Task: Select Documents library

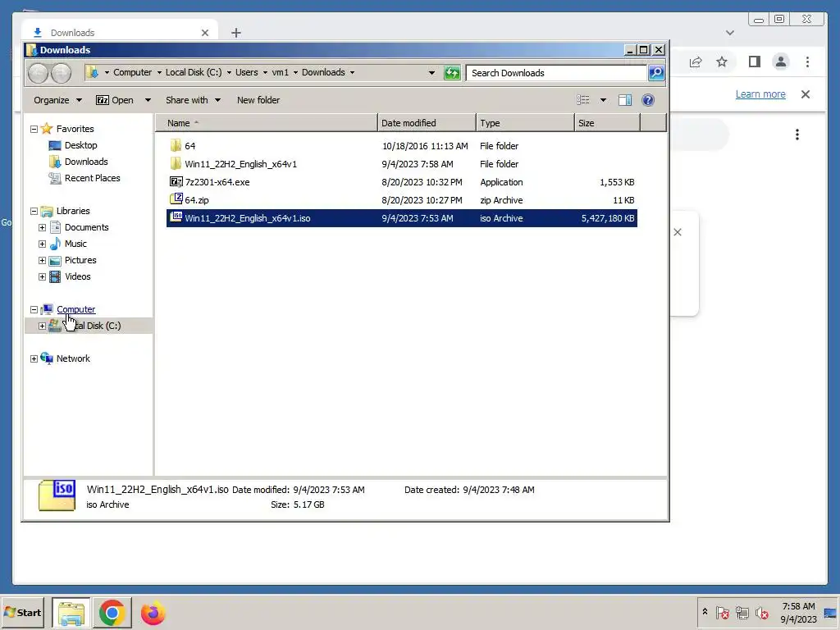Action: [86, 227]
